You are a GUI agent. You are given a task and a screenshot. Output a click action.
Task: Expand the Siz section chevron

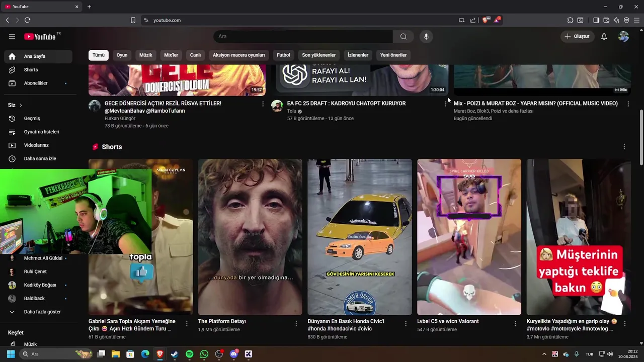[x=21, y=105]
